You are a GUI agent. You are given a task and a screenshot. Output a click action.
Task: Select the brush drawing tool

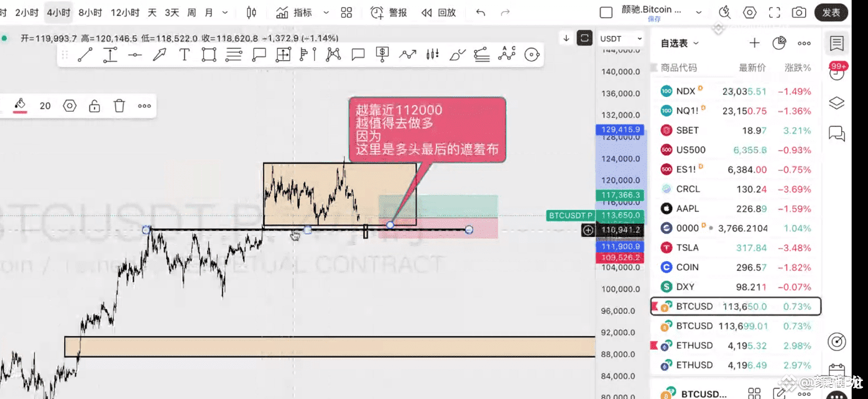457,55
